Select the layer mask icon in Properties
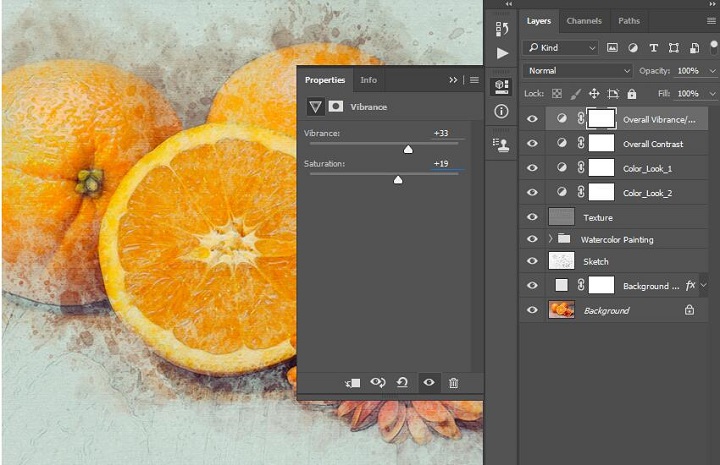 (336, 106)
